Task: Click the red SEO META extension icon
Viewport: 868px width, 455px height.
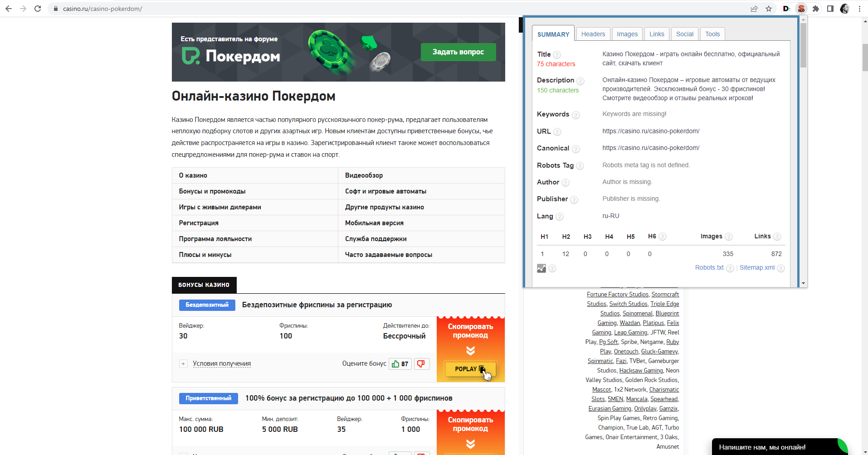Action: point(801,9)
